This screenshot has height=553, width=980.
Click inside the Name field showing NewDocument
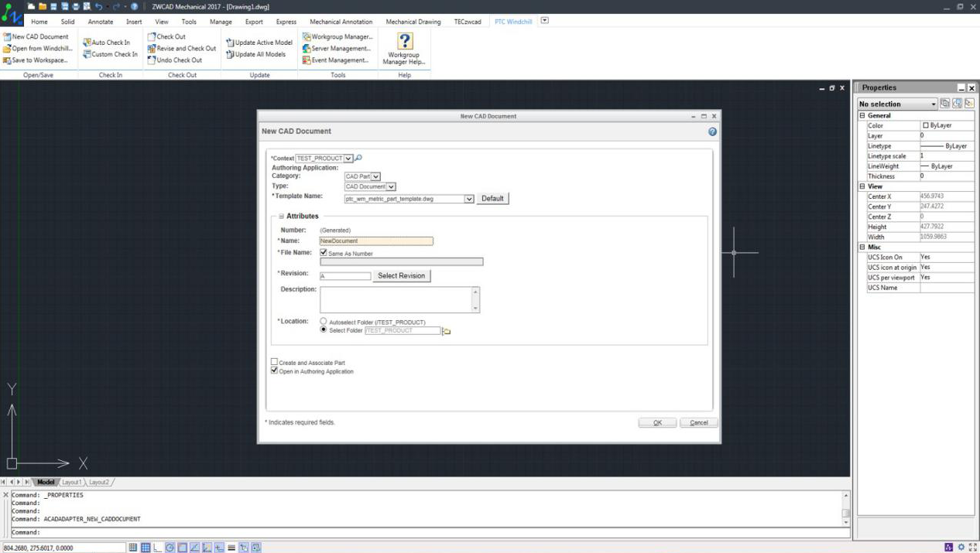[375, 241]
